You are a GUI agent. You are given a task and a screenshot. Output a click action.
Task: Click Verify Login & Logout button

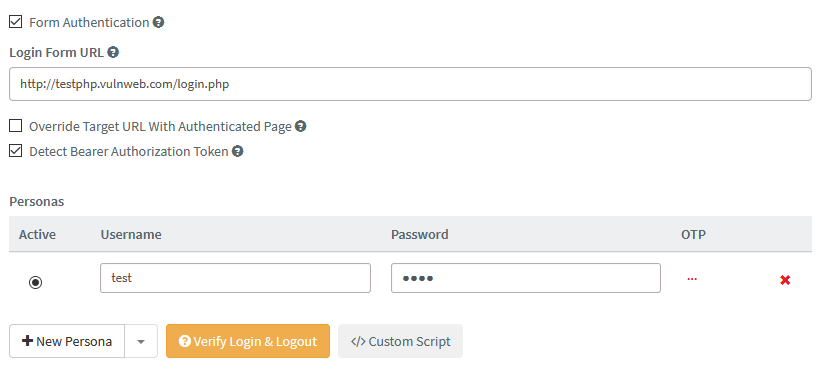[248, 341]
